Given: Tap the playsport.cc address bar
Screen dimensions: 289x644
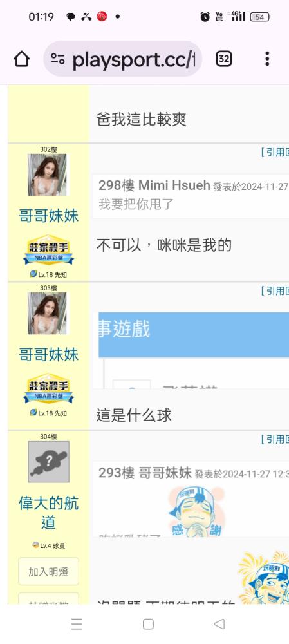Looking at the screenshot, I should point(122,59).
